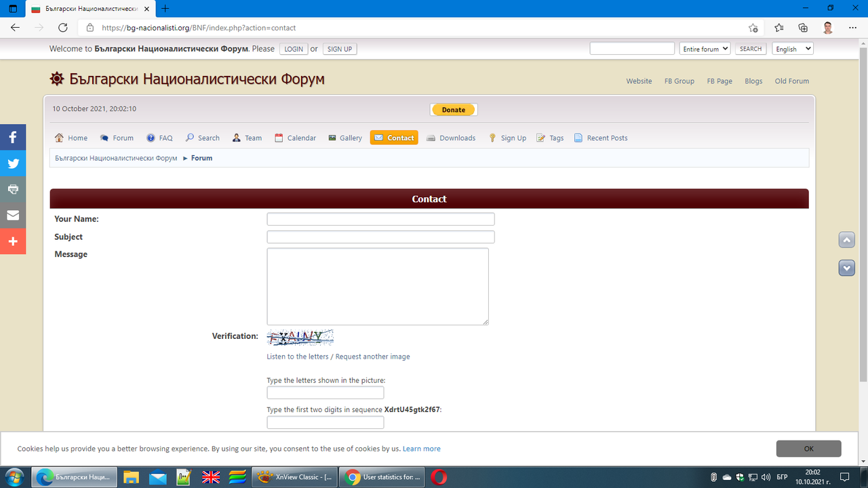Focus the Subject input field
The height and width of the screenshot is (488, 868).
coord(380,237)
